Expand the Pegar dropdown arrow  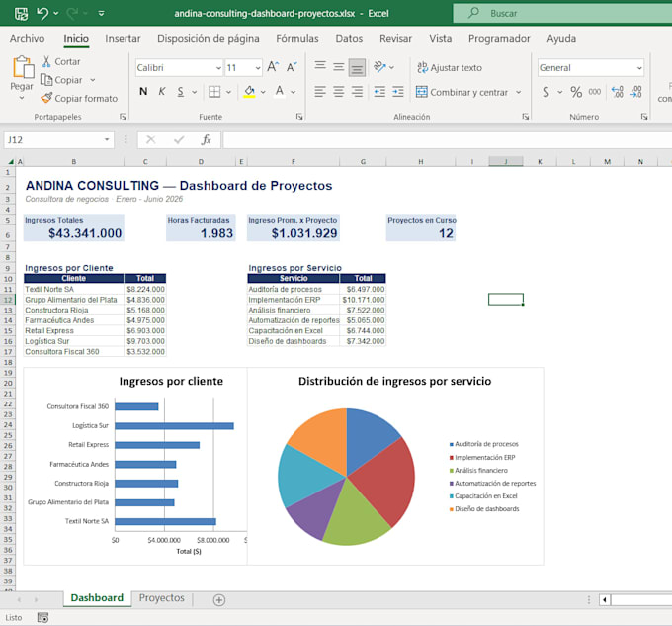tap(22, 98)
